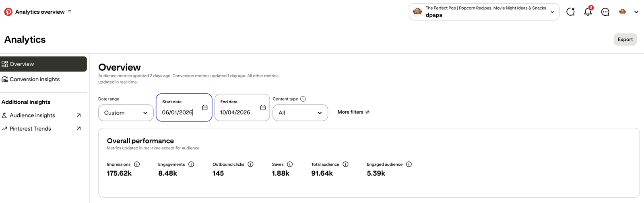Click the Engagements info icon
Image resolution: width=644 pixels, height=203 pixels.
click(191, 164)
